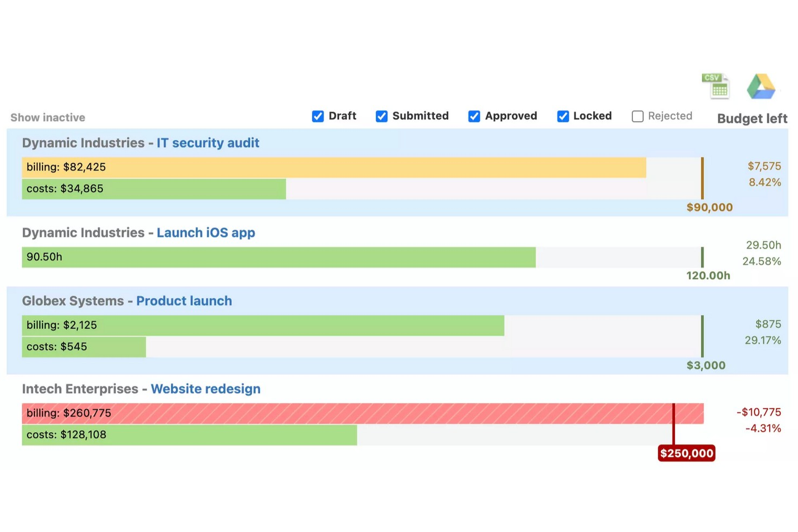The height and width of the screenshot is (532, 798).
Task: Open the Product launch project link
Action: coord(184,301)
